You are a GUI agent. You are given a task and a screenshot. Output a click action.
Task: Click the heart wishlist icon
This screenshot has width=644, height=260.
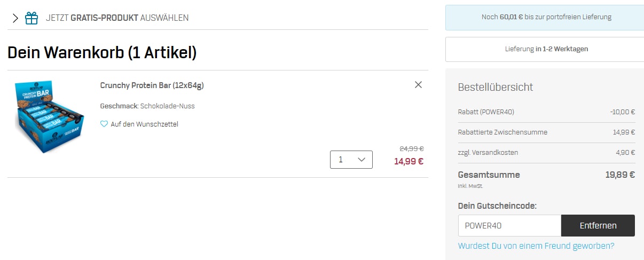104,124
